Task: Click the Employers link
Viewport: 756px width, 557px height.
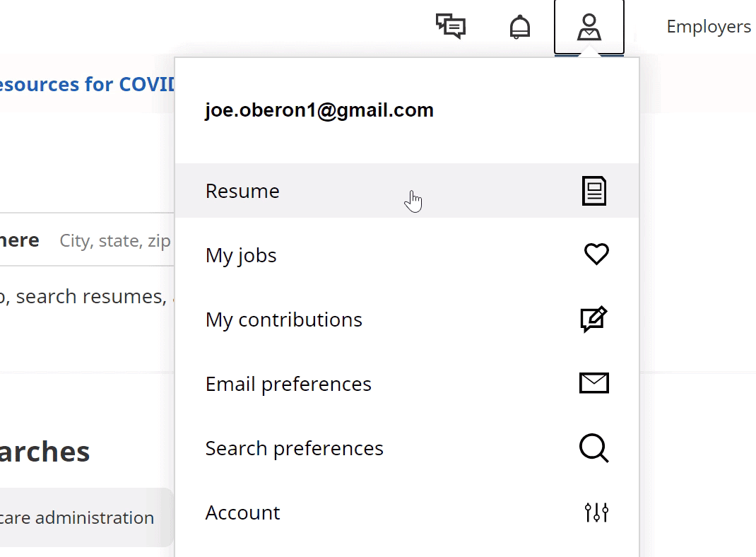Action: point(708,26)
